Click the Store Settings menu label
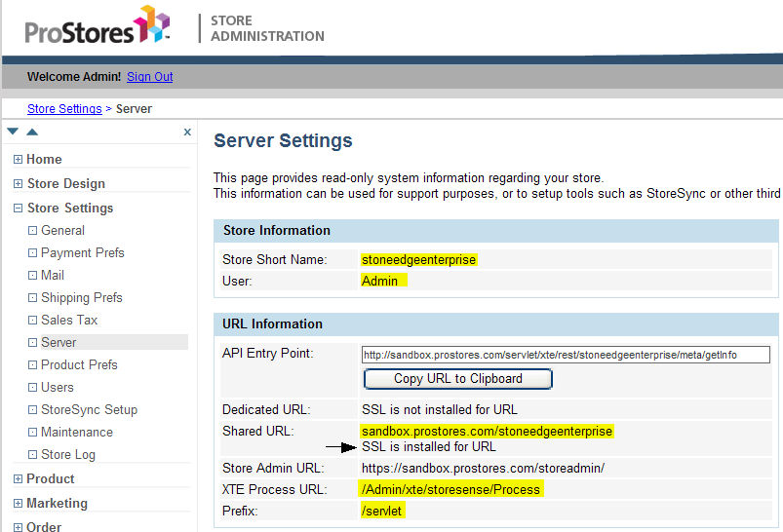 pos(70,209)
